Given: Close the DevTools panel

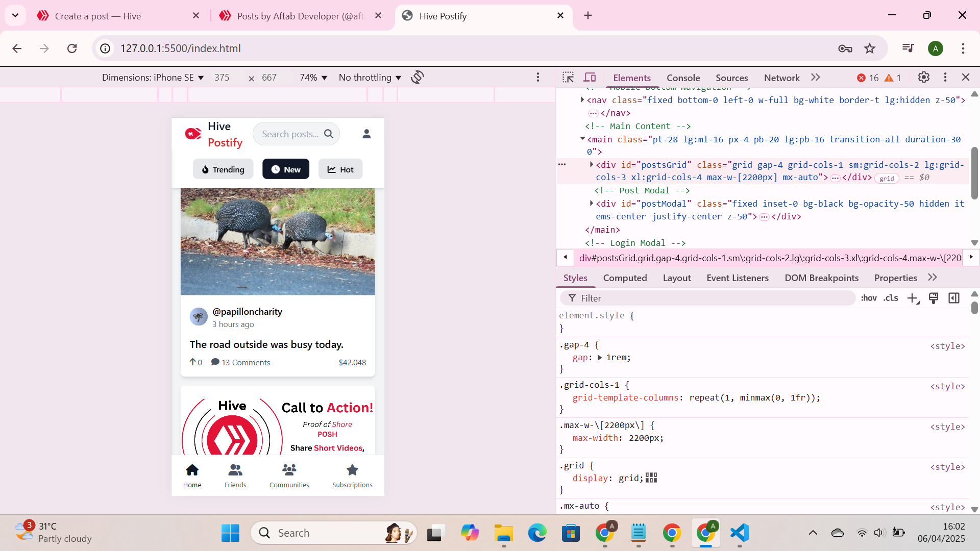Looking at the screenshot, I should 966,78.
